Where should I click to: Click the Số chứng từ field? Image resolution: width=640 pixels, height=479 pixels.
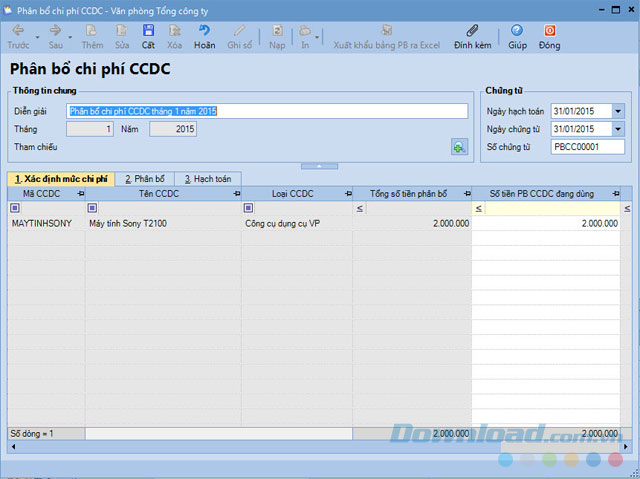587,147
